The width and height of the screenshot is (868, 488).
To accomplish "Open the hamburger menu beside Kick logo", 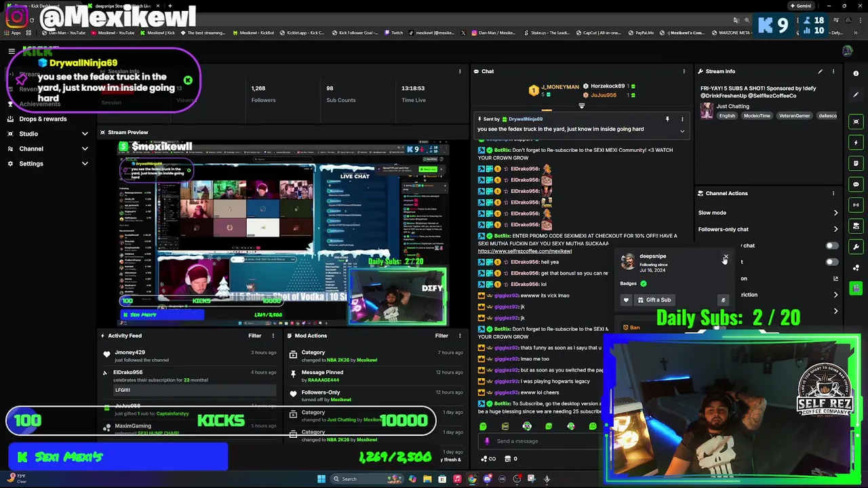I will click(12, 52).
